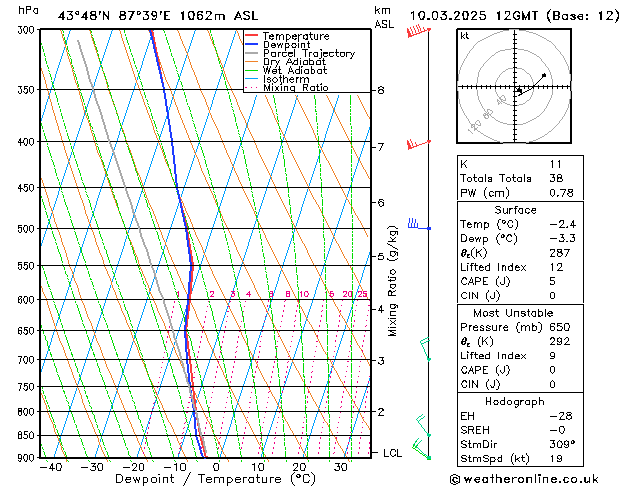The width and height of the screenshot is (629, 486).
Task: Click the LCL marker label
Action: pyautogui.click(x=392, y=453)
